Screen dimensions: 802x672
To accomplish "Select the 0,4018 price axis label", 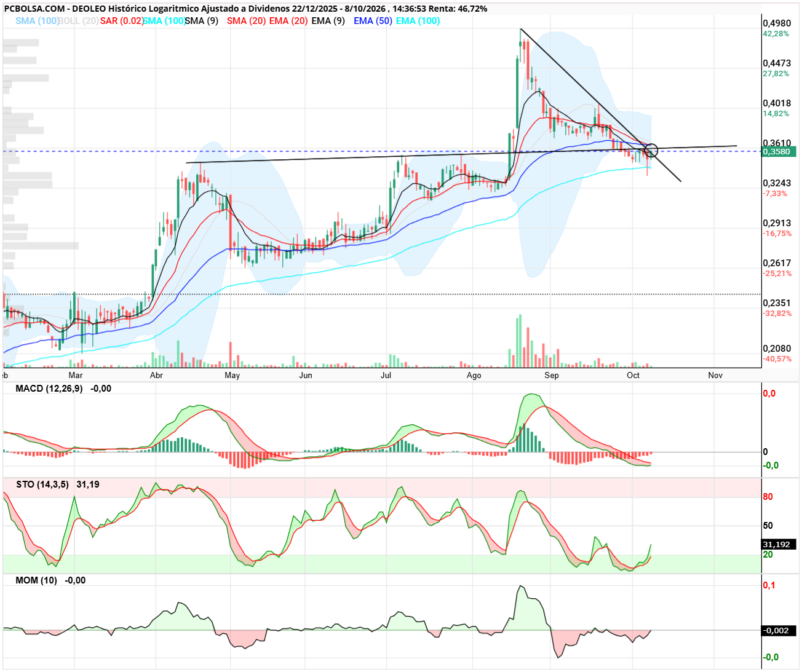I will pos(777,103).
